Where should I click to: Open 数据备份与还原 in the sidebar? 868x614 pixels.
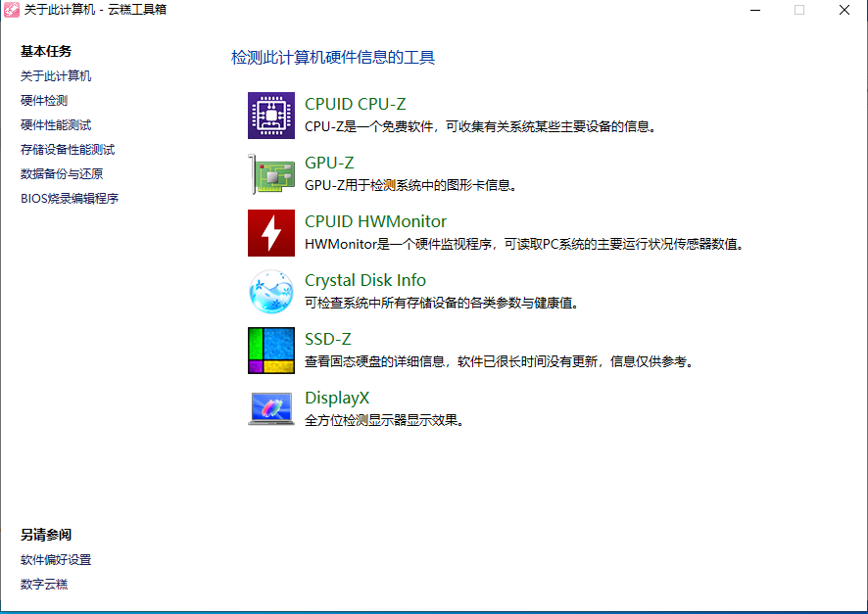point(62,173)
